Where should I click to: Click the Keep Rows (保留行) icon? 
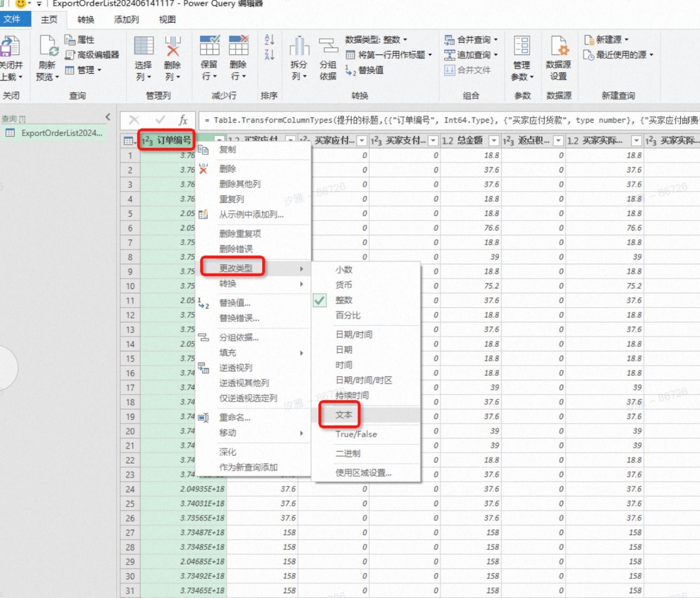(x=209, y=45)
